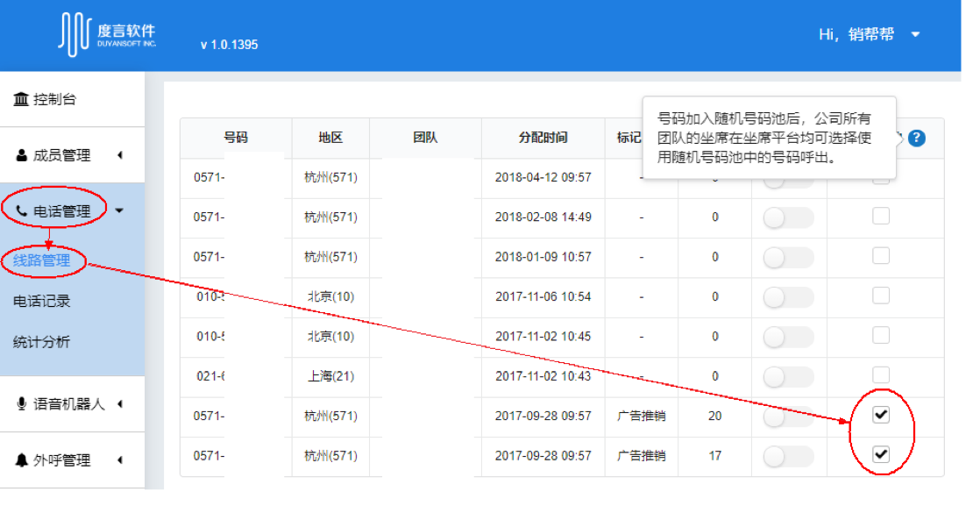
Task: Click the person icon beside 成员管理
Action: click(22, 155)
